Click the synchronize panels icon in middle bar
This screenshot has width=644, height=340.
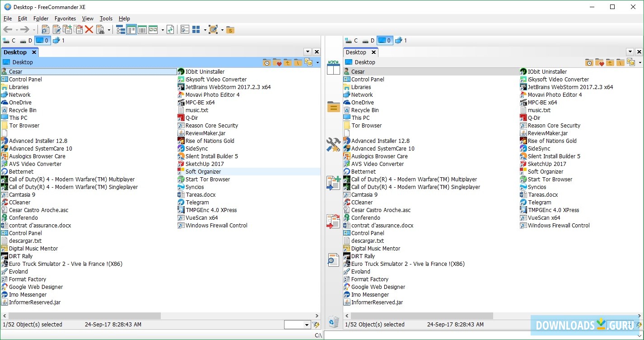[333, 67]
